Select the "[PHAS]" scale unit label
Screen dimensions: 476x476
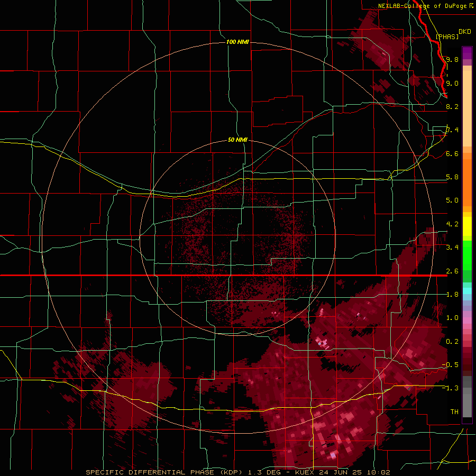(447, 36)
